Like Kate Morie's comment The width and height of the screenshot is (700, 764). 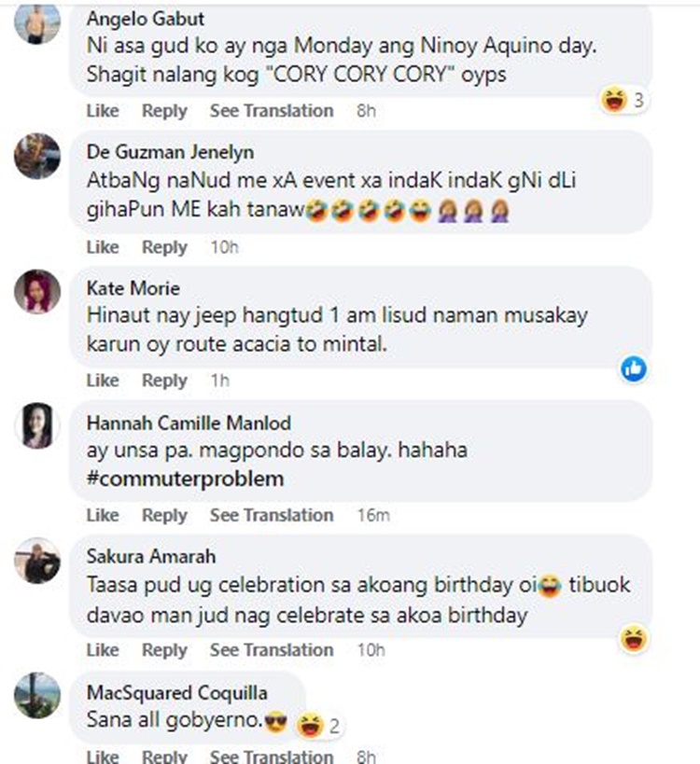click(x=103, y=381)
